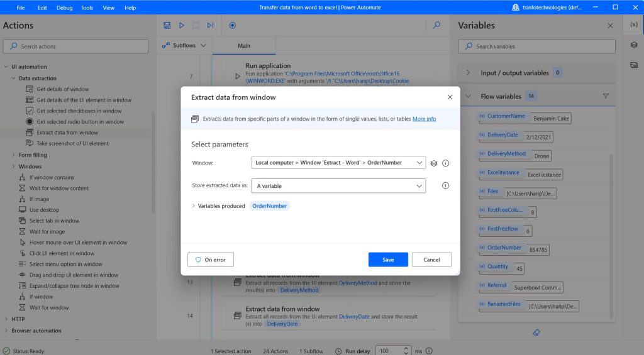Click the OrderNumber produced variable chip
The height and width of the screenshot is (355, 644).
pos(269,206)
